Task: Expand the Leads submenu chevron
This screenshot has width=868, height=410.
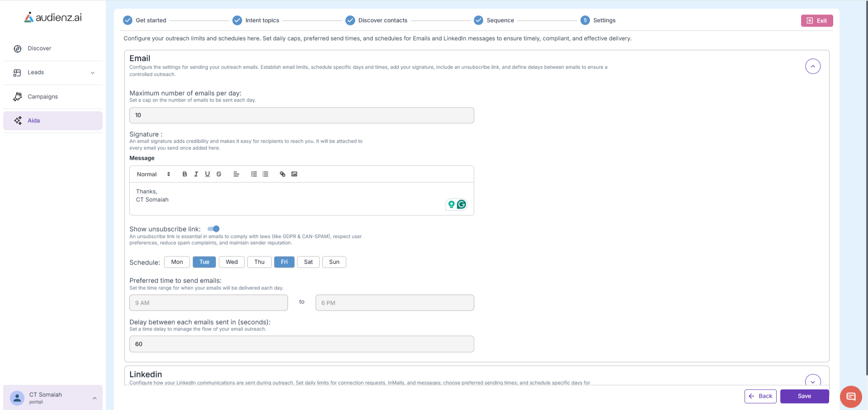Action: click(x=93, y=73)
